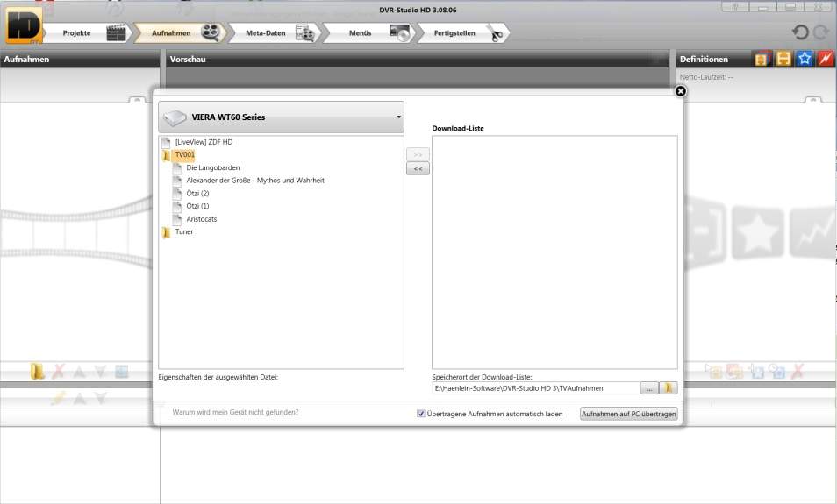The image size is (837, 504).
Task: Click the blue image icon in Aufnahmen toolbar
Action: coord(122,372)
